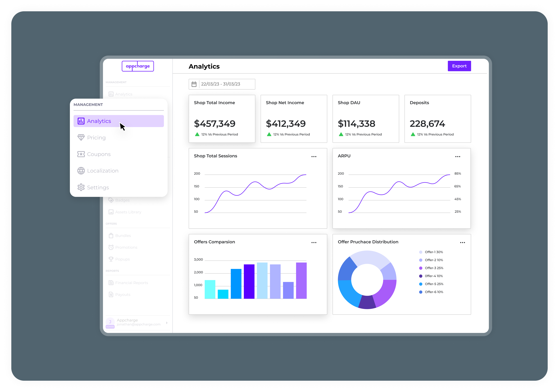Click the Offer-3 legend color dot
Image resolution: width=559 pixels, height=392 pixels.
point(421,268)
